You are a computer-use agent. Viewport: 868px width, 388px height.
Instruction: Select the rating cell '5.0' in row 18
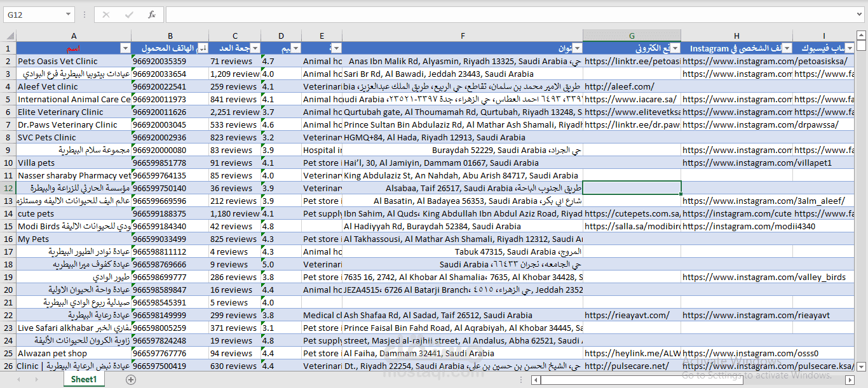[281, 264]
